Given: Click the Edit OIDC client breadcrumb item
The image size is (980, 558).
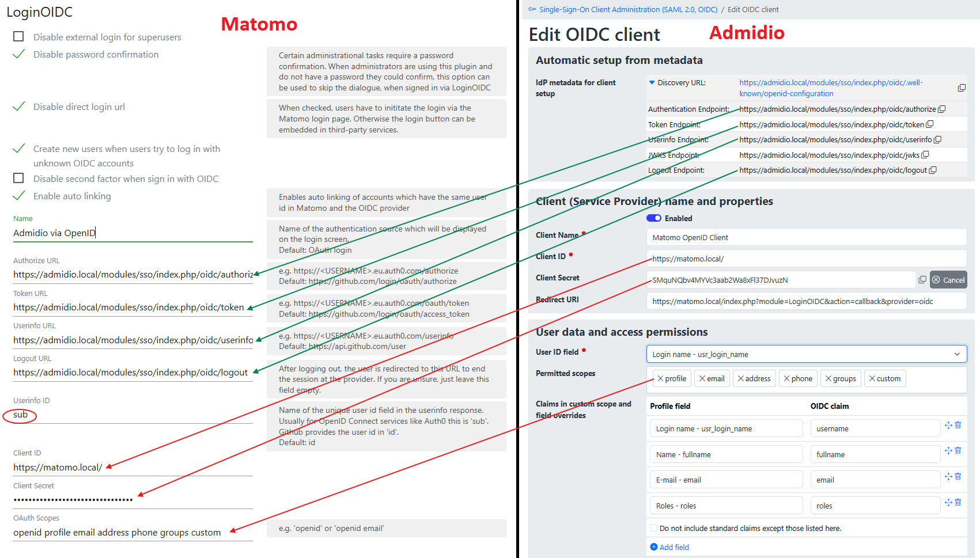Looking at the screenshot, I should [753, 9].
